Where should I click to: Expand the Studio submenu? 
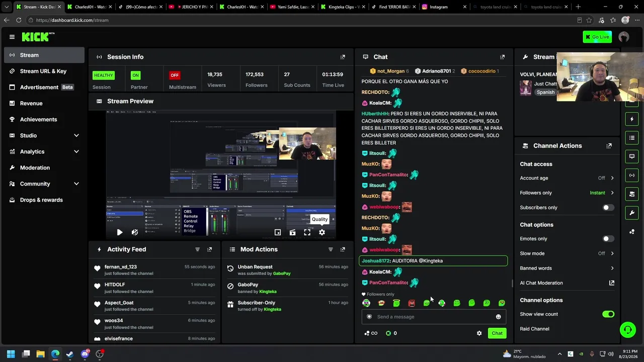click(x=76, y=135)
